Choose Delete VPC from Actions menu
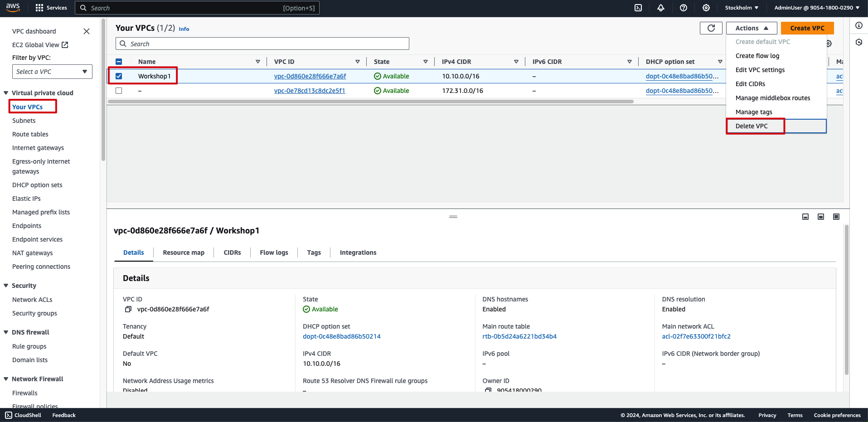The height and width of the screenshot is (422, 868). click(x=752, y=126)
